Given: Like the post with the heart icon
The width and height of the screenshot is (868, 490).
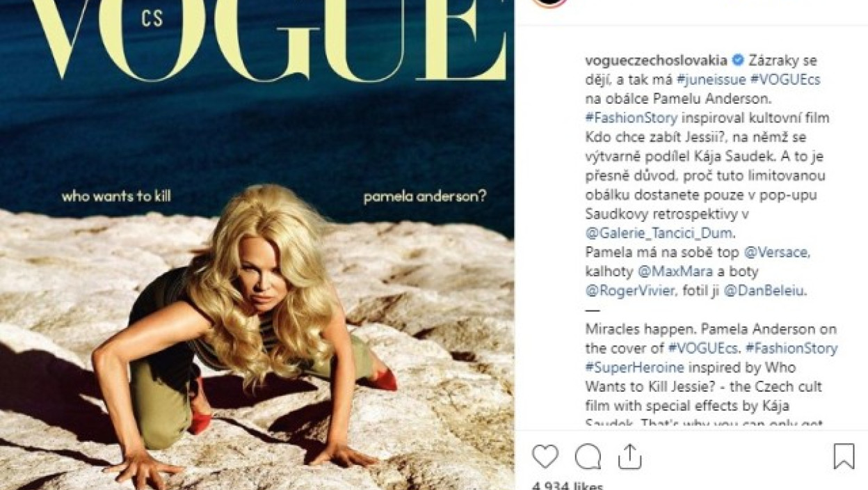Looking at the screenshot, I should (545, 457).
